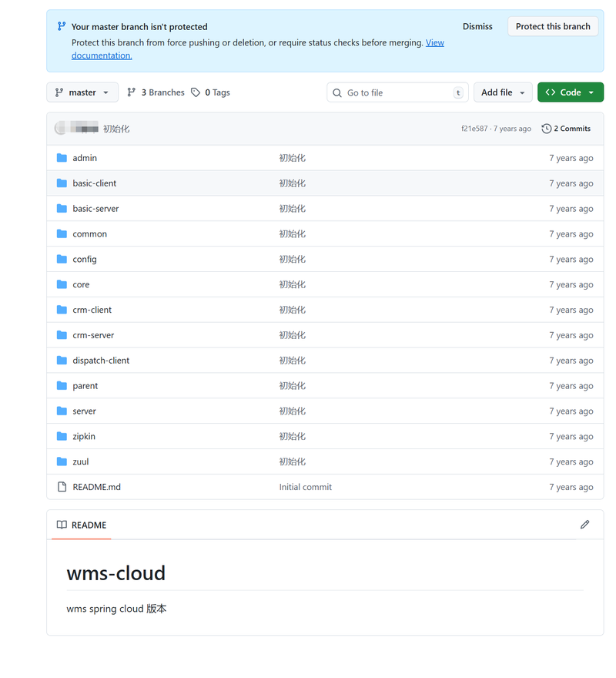Click the file icon beside README.md
Image resolution: width=616 pixels, height=678 pixels.
(x=62, y=487)
